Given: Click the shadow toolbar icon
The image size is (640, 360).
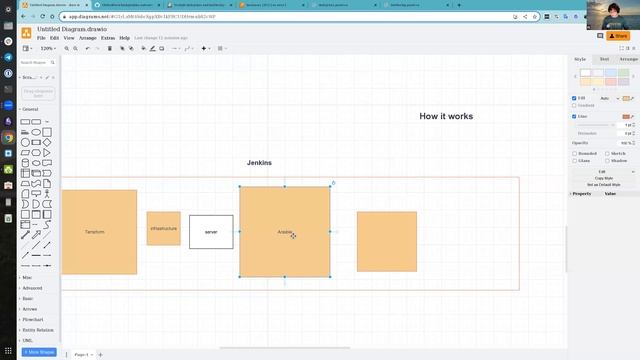Looking at the screenshot, I should pos(162,49).
